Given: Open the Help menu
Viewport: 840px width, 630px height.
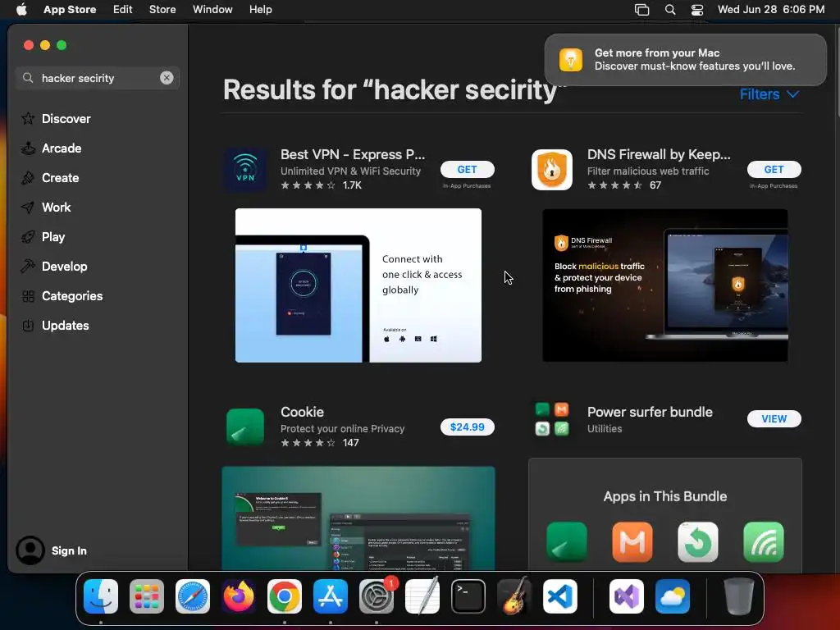Looking at the screenshot, I should pyautogui.click(x=260, y=9).
